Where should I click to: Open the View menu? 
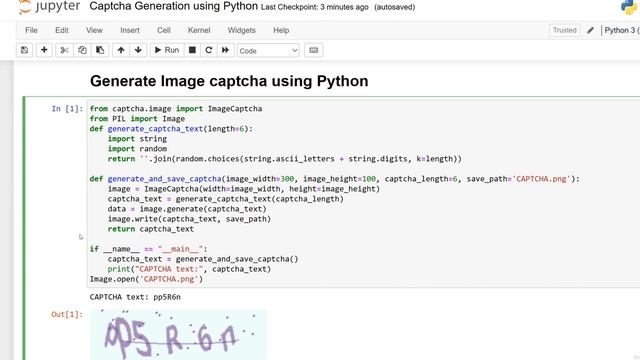94,30
